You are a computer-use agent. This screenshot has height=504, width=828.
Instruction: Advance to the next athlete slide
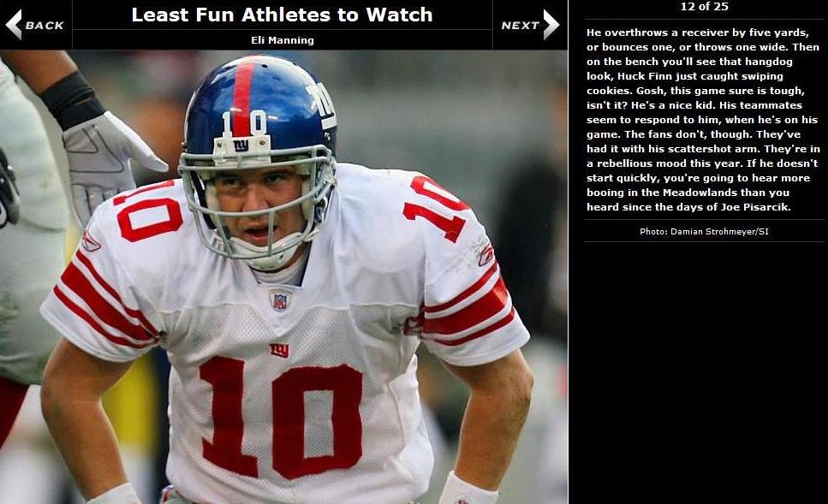pos(530,25)
